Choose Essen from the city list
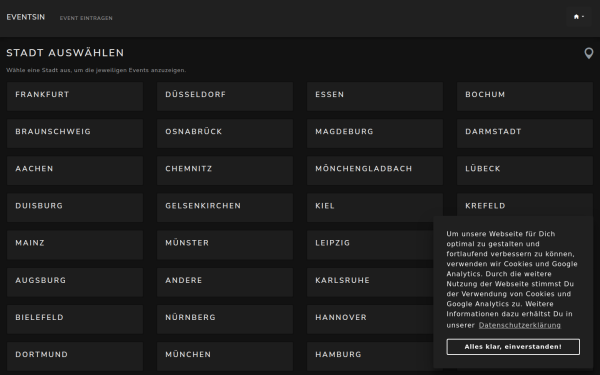The width and height of the screenshot is (600, 375). point(375,96)
